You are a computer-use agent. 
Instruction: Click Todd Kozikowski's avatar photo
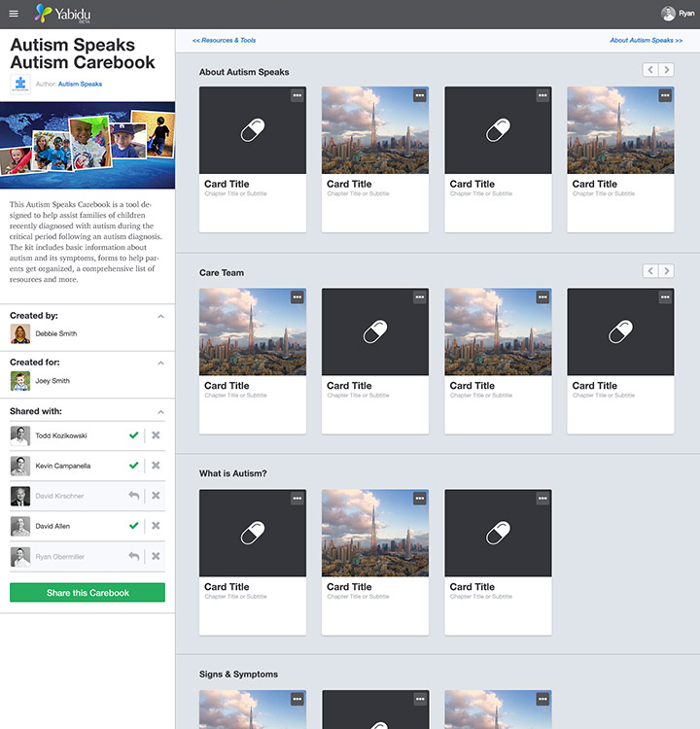click(x=20, y=435)
